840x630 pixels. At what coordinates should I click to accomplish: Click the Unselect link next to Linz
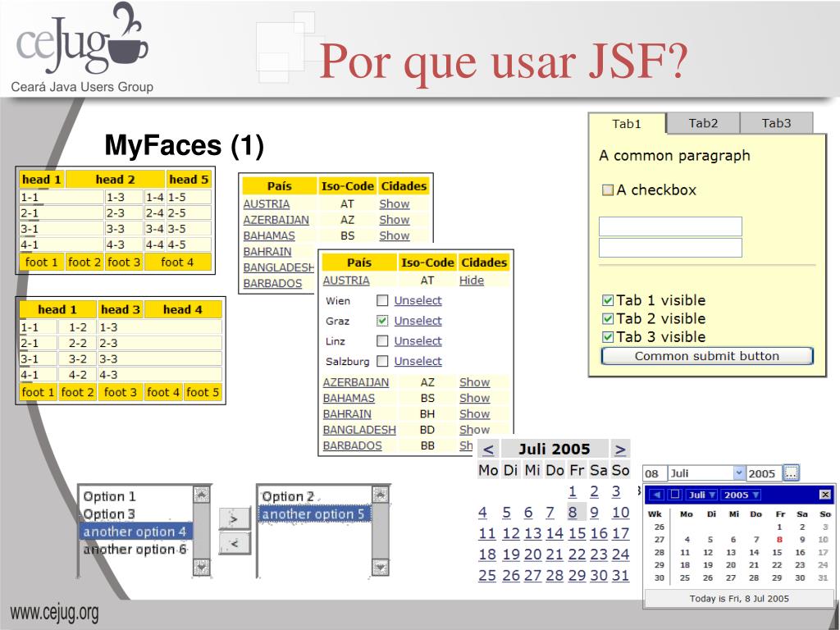[x=418, y=341]
